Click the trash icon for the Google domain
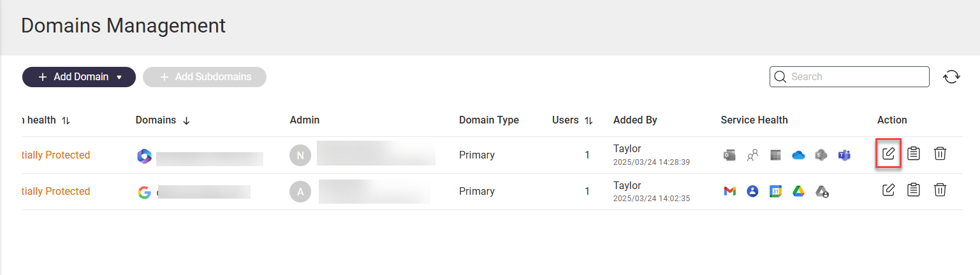Viewport: 980px width, 275px height. (x=940, y=190)
